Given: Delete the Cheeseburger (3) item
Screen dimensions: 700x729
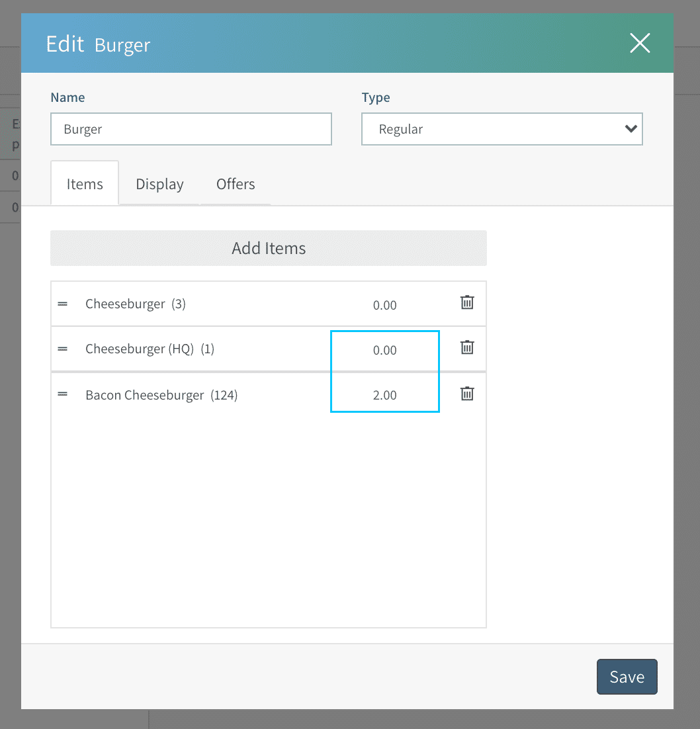Looking at the screenshot, I should click(467, 303).
